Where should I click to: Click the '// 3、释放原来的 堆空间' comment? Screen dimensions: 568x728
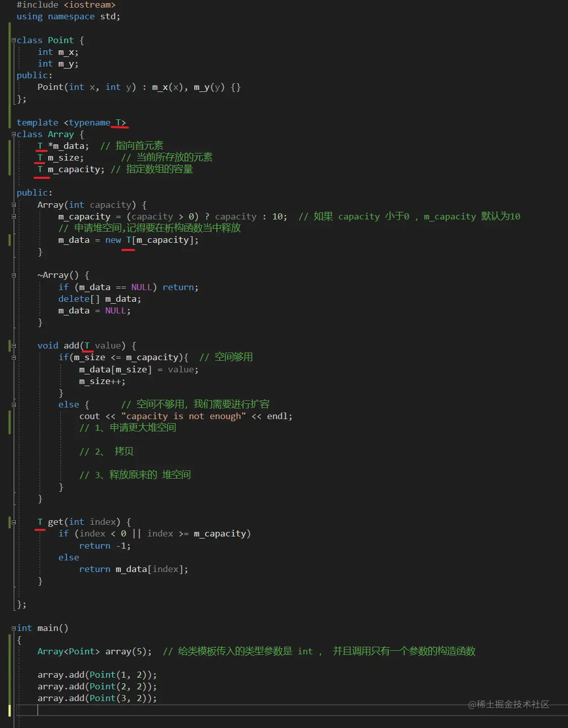[135, 474]
